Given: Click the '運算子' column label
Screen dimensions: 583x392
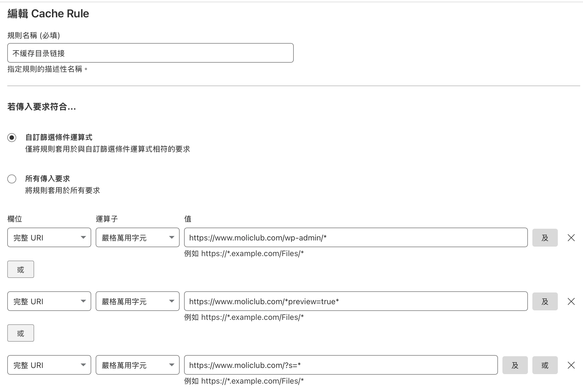Looking at the screenshot, I should [107, 219].
